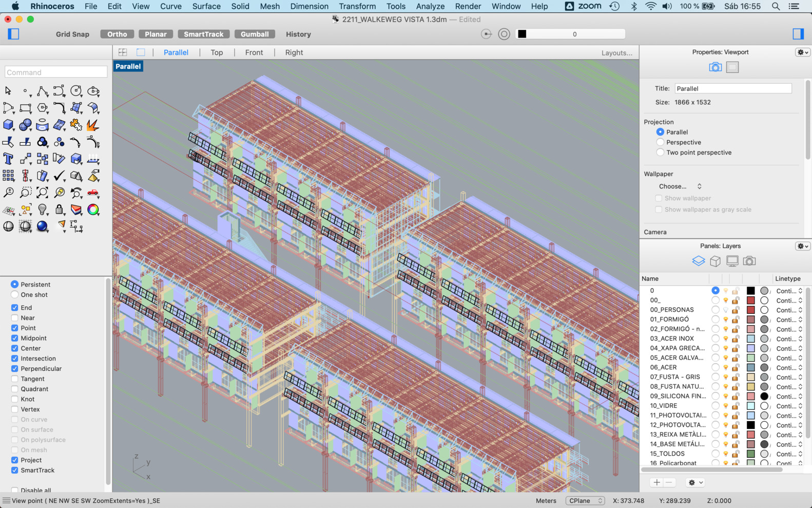The height and width of the screenshot is (508, 812).
Task: Toggle the Gumball button
Action: pos(255,34)
